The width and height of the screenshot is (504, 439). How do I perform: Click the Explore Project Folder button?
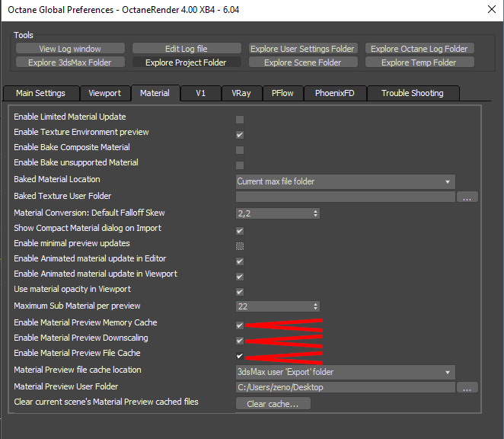pos(187,62)
